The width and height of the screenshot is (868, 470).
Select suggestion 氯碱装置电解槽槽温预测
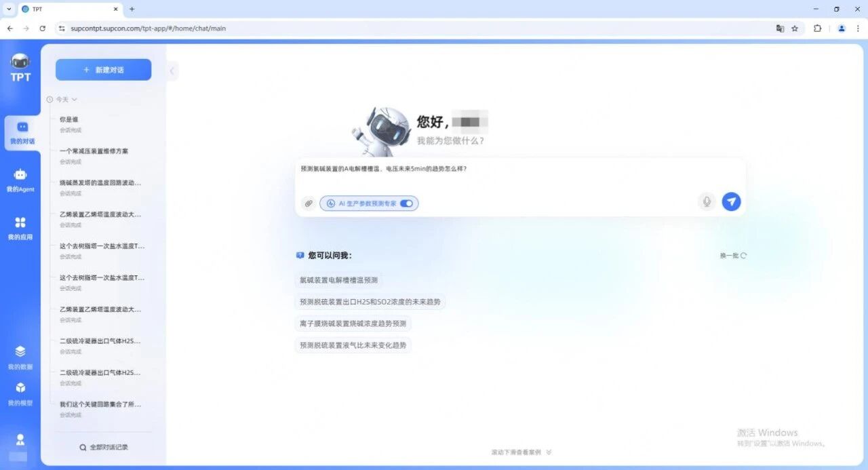pos(339,279)
